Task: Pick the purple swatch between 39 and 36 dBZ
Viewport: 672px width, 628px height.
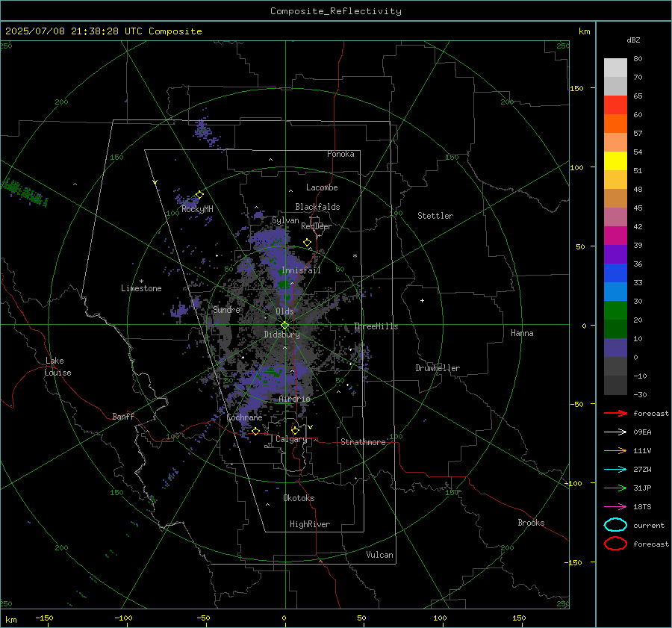Action: 615,254
